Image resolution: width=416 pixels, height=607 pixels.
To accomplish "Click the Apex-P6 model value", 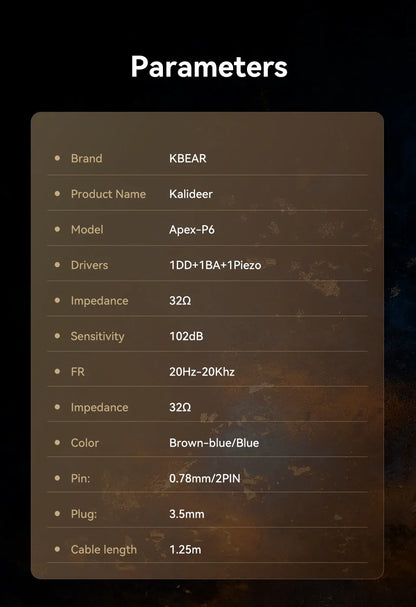I will (192, 230).
